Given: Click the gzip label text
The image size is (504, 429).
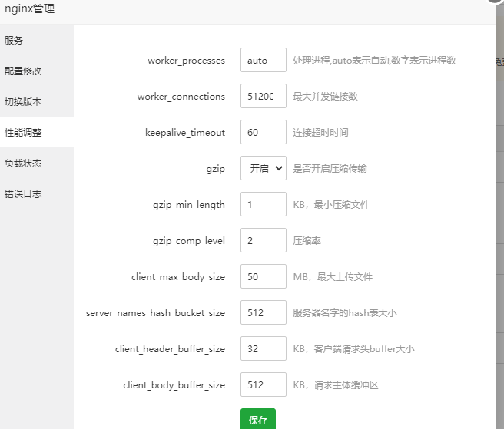Looking at the screenshot, I should pos(215,169).
